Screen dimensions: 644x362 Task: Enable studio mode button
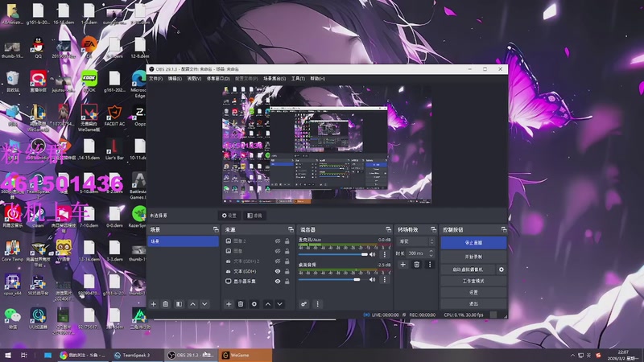pos(473,281)
